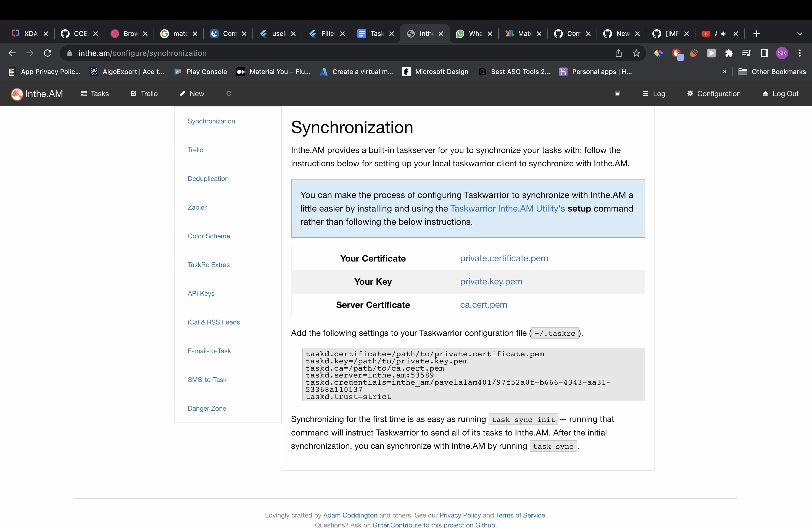Open the Chrome extensions puzzle icon
Image resolution: width=812 pixels, height=528 pixels.
729,53
